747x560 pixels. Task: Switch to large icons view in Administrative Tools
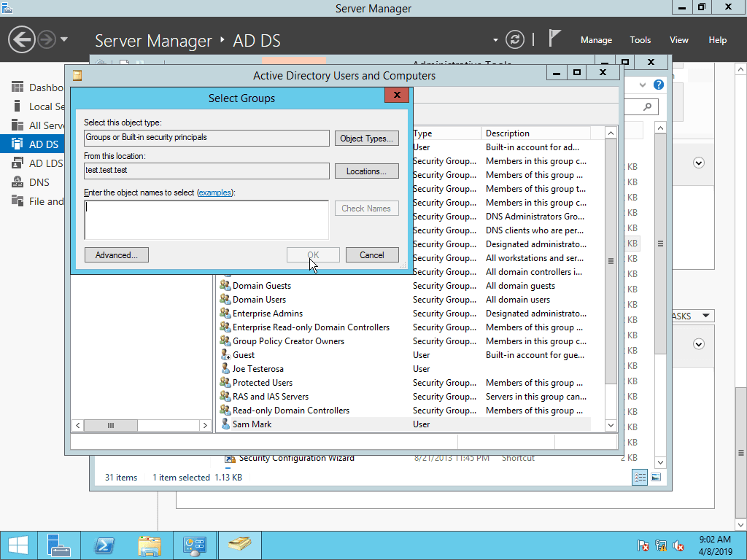pyautogui.click(x=656, y=477)
